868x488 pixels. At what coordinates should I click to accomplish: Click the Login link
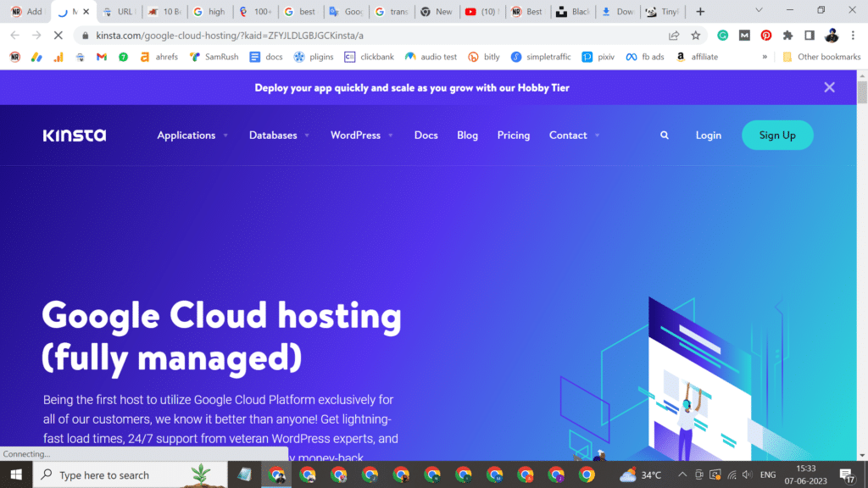pyautogui.click(x=708, y=136)
